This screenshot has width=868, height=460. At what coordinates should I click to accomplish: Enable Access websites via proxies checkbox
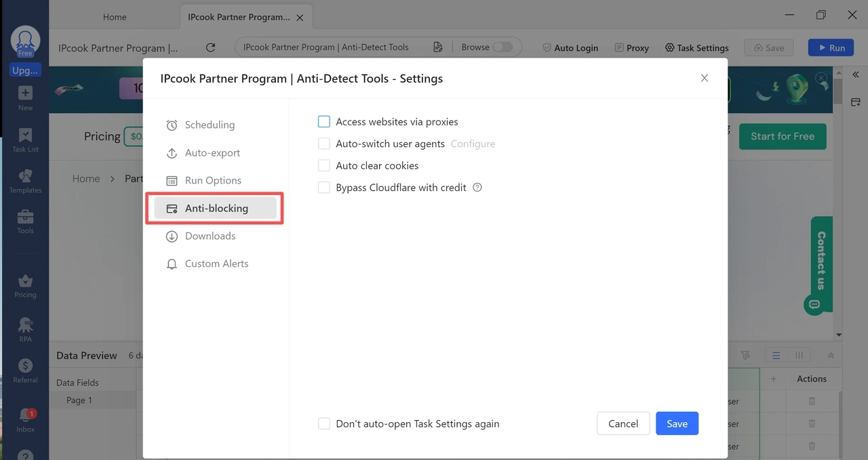pyautogui.click(x=324, y=122)
